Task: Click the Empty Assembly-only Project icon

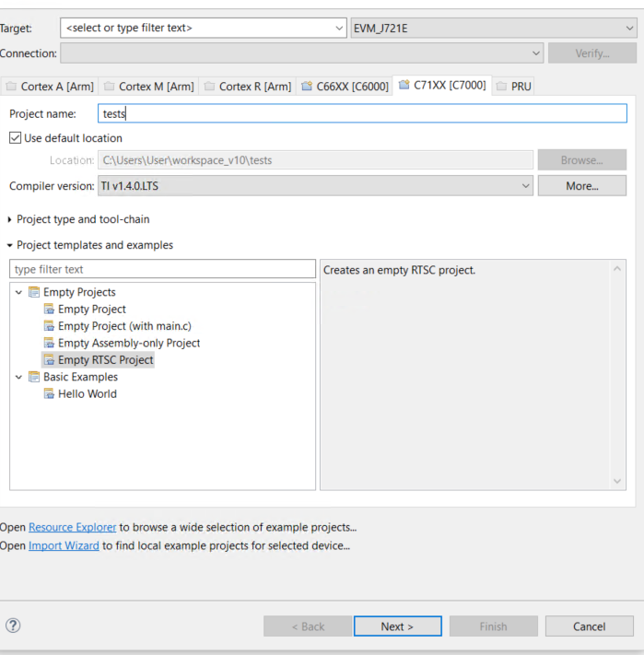Action: (49, 344)
